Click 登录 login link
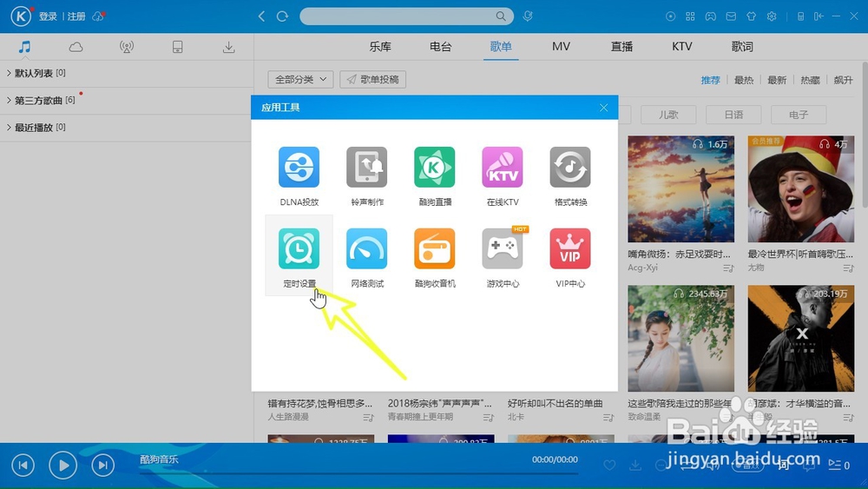 click(x=48, y=17)
